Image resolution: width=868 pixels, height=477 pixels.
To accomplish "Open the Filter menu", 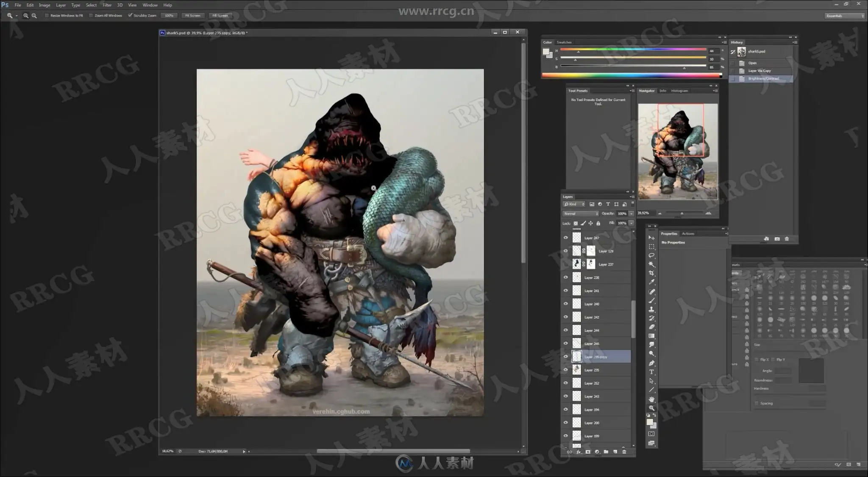I will [x=107, y=5].
